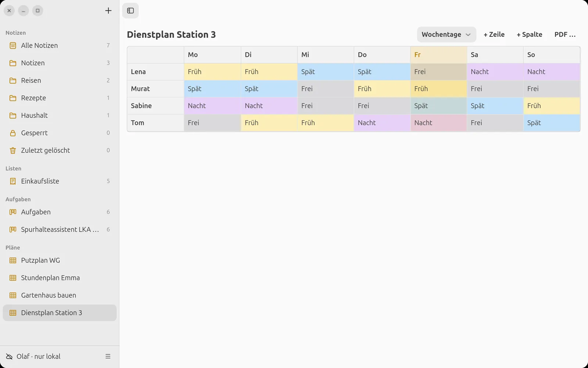Image resolution: width=588 pixels, height=368 pixels.
Task: Click the Tom row header
Action: point(155,123)
